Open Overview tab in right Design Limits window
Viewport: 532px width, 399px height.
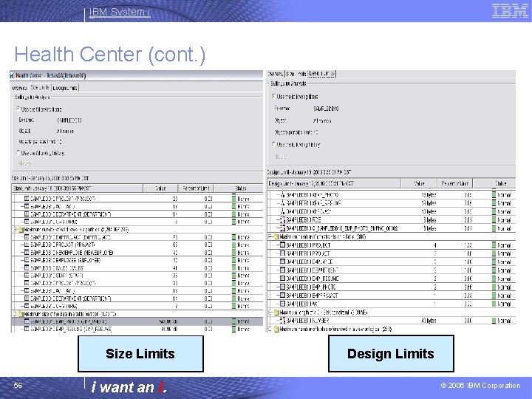[276, 74]
